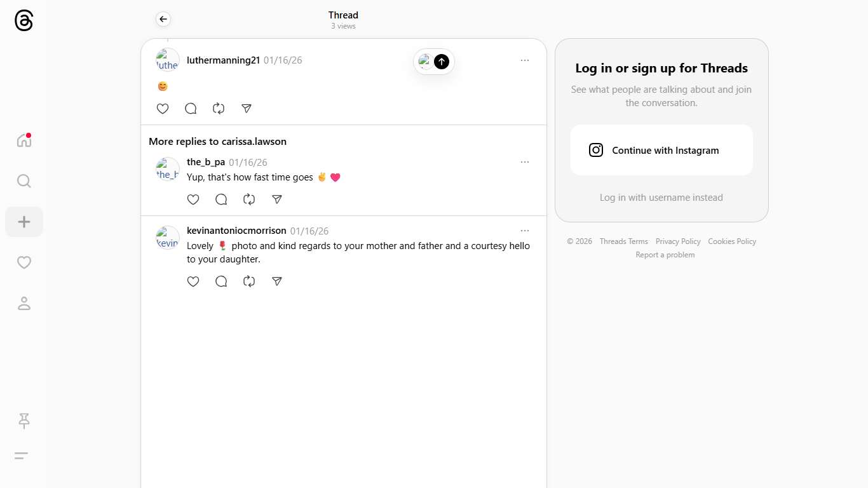Viewport: 868px width, 488px height.
Task: Open the Profile icon in sidebar
Action: tap(24, 303)
